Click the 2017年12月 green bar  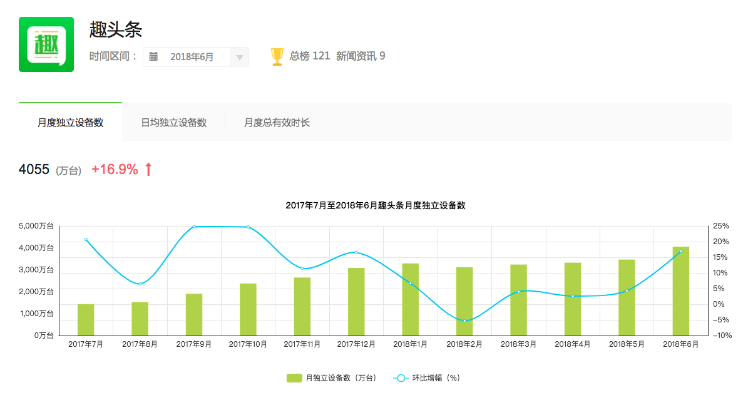356,302
